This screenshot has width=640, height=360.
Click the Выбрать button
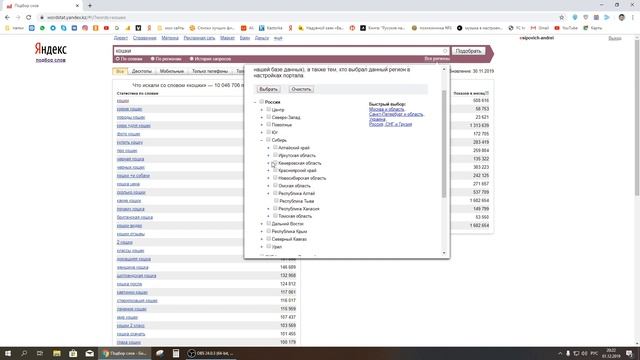268,89
